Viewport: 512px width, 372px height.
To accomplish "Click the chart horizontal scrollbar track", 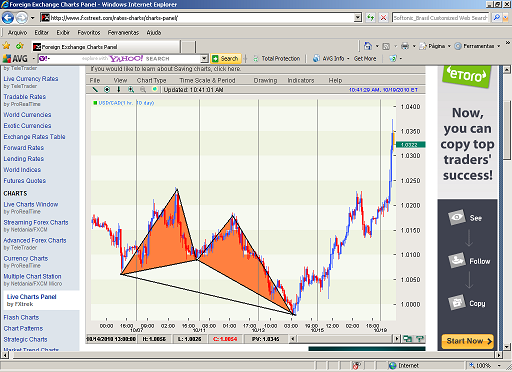I will point(344,339).
